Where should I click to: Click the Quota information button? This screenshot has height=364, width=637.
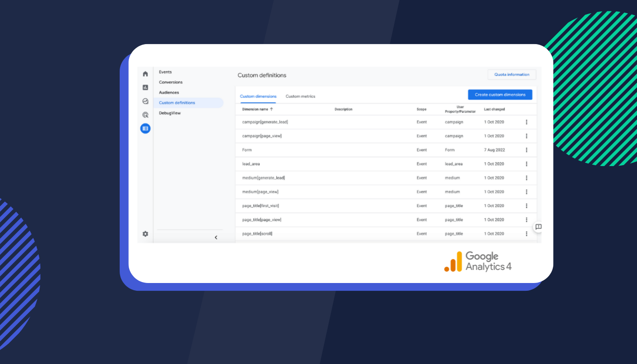coord(512,75)
